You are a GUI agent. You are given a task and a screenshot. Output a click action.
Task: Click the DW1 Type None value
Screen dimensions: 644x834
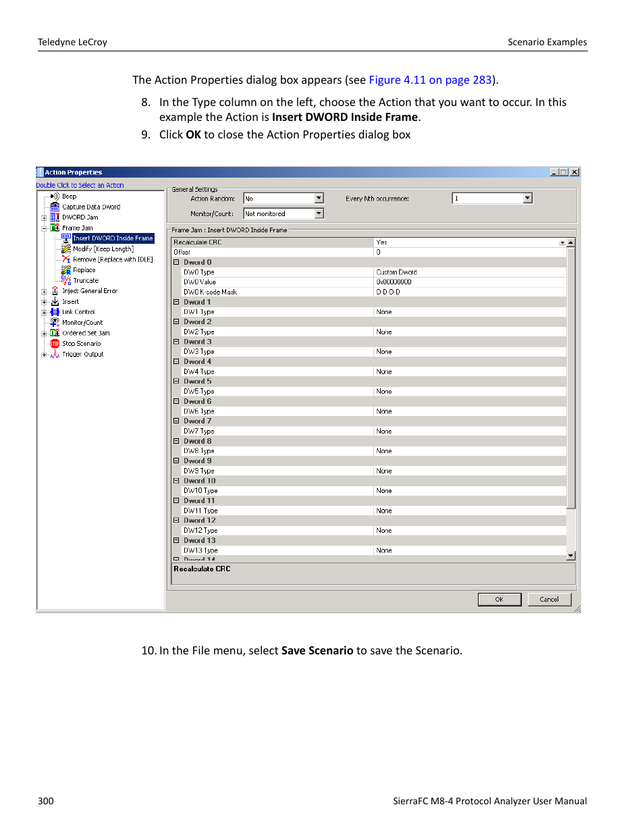point(470,312)
